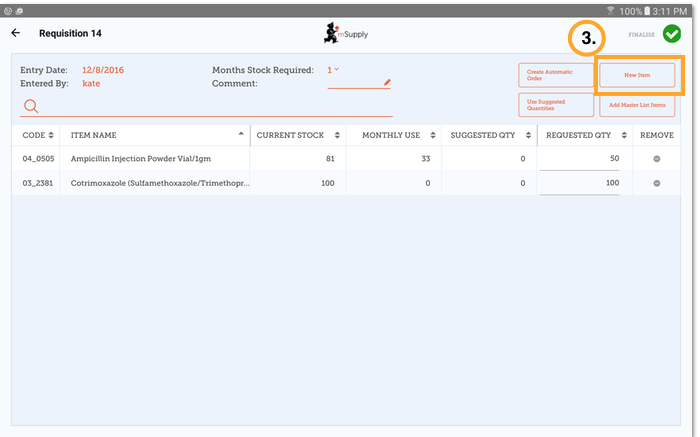Viewport: 700px width, 437px height.
Task: Click the green Finalise checkmark icon
Action: point(671,34)
